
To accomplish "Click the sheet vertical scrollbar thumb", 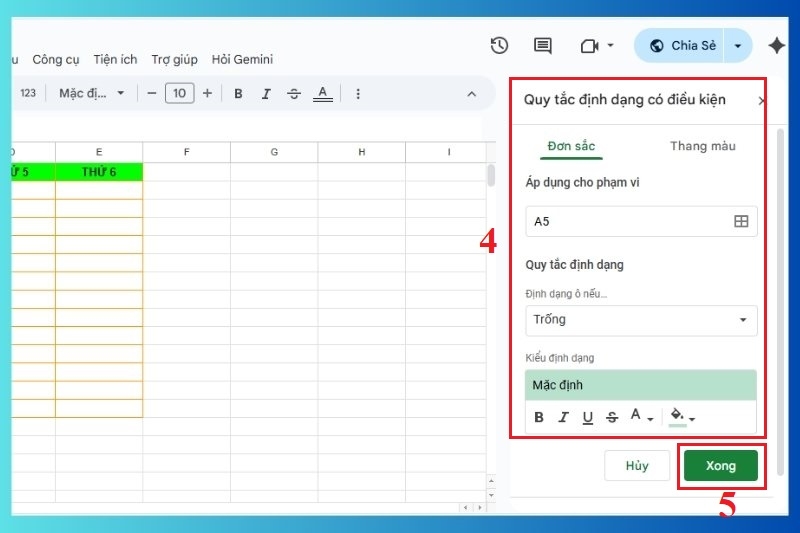I will pyautogui.click(x=491, y=175).
